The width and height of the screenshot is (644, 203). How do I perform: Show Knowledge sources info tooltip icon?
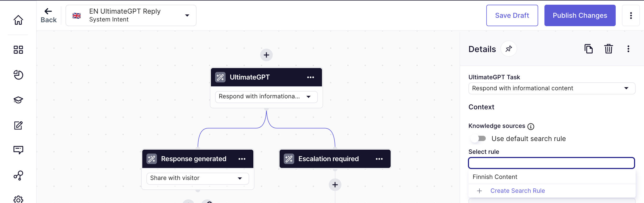[531, 127]
